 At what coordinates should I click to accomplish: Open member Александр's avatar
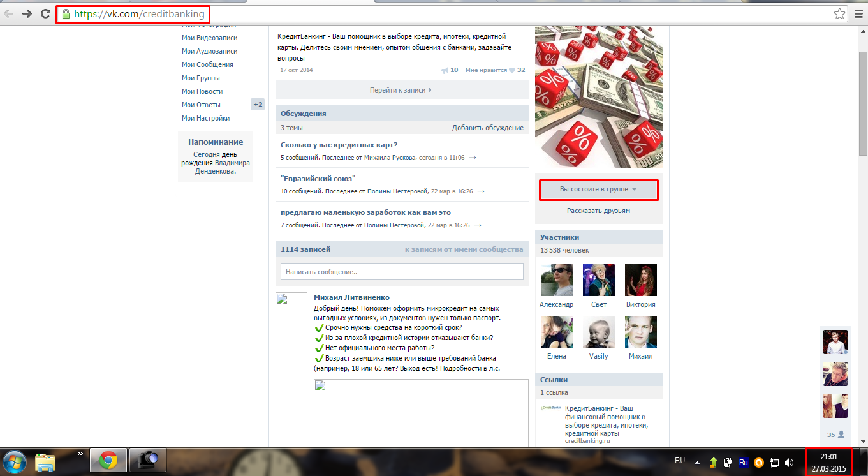pos(556,280)
